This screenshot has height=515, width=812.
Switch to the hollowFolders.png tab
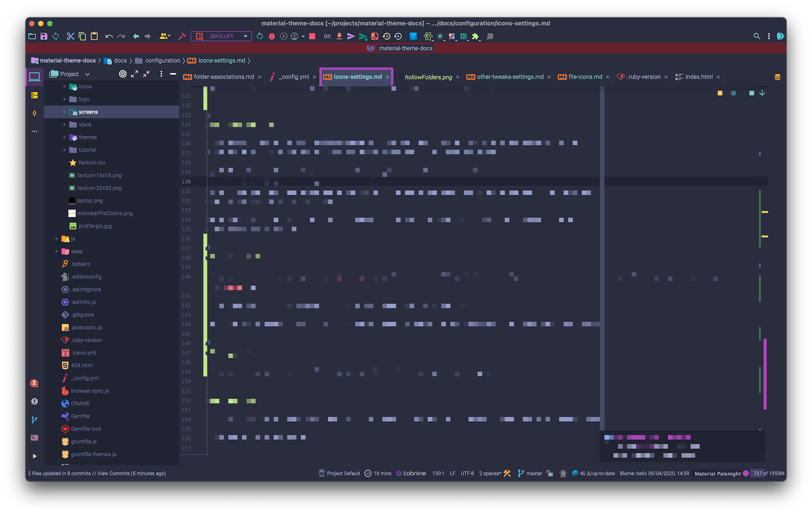click(428, 77)
